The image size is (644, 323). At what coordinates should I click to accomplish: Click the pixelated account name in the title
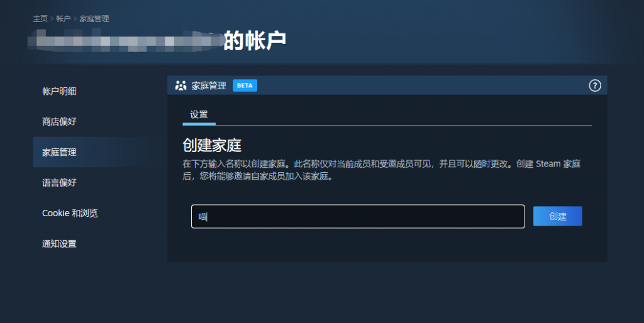click(x=125, y=40)
